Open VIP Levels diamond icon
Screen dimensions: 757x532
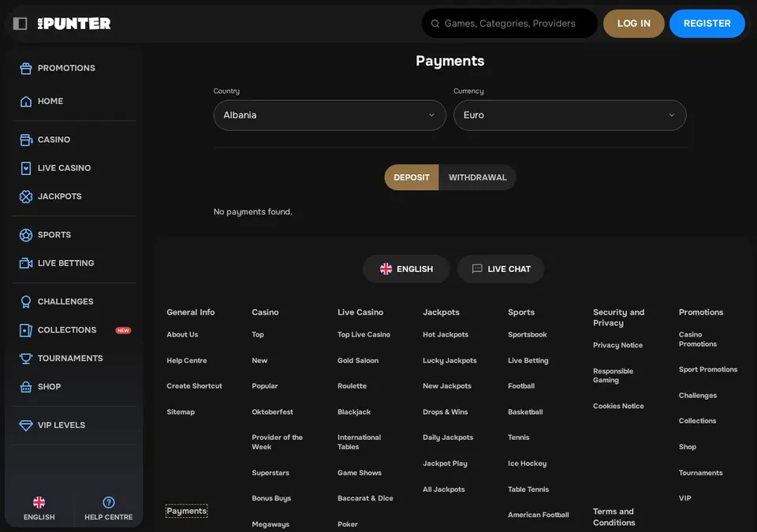(x=26, y=426)
